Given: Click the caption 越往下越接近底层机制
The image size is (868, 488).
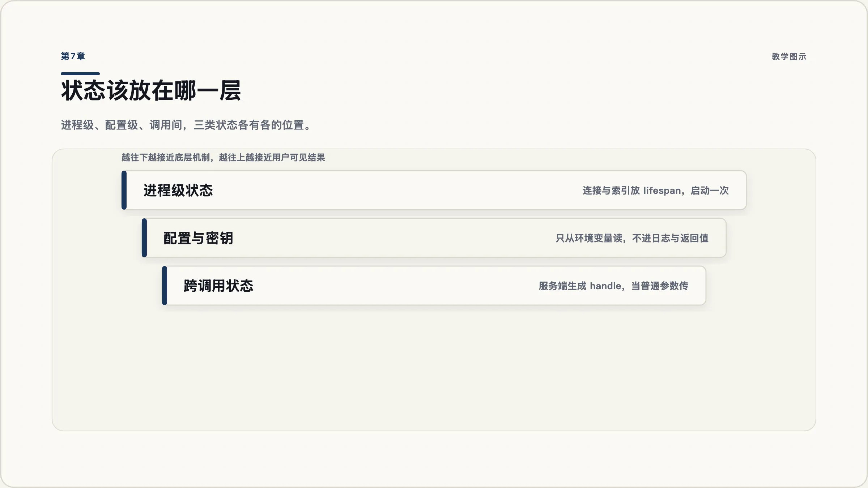Looking at the screenshot, I should tap(223, 158).
